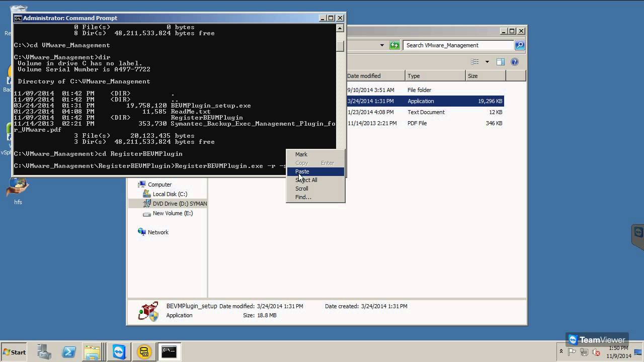Click the Change your view icon in Explorer
This screenshot has height=362, width=644.
475,62
